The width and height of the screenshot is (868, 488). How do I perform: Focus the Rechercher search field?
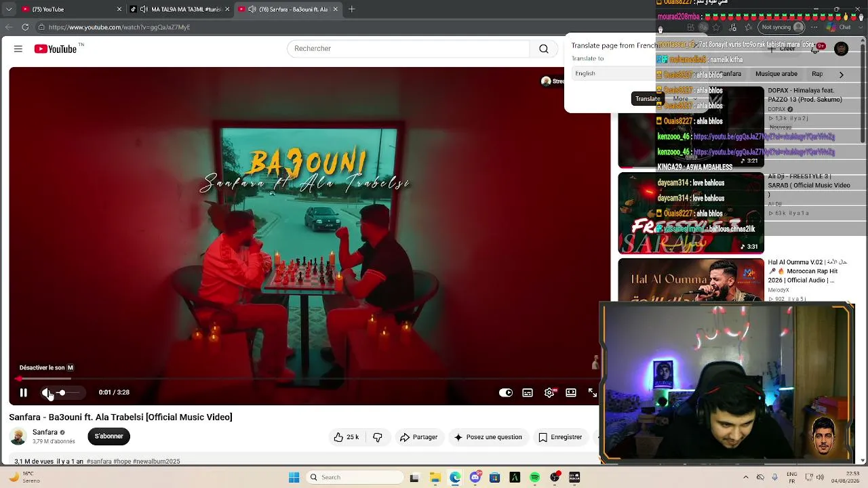pos(408,49)
